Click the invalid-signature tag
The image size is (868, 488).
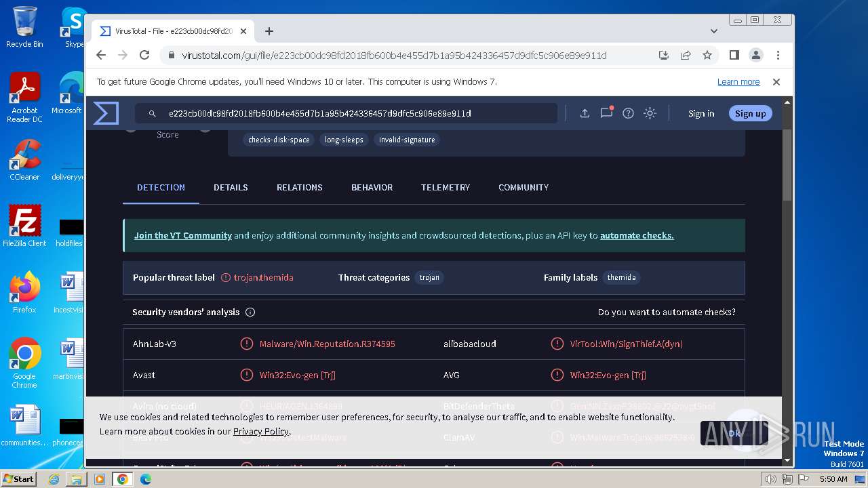tap(407, 140)
